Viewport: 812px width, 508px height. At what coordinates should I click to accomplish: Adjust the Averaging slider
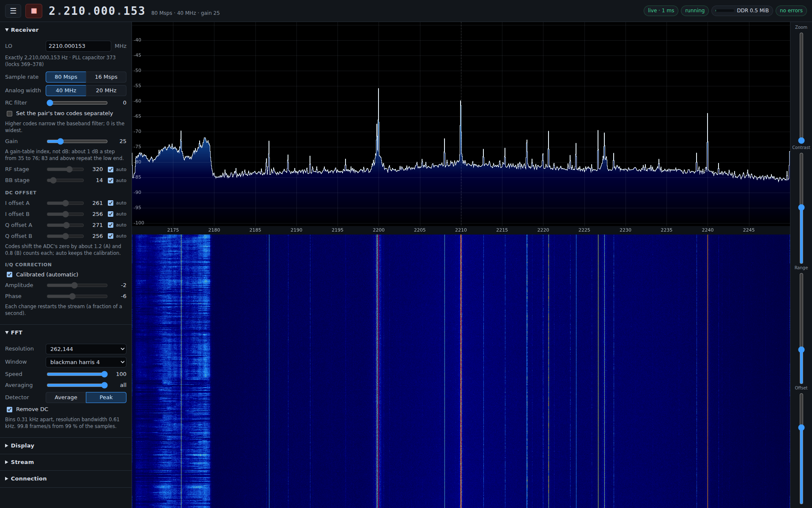pyautogui.click(x=77, y=385)
